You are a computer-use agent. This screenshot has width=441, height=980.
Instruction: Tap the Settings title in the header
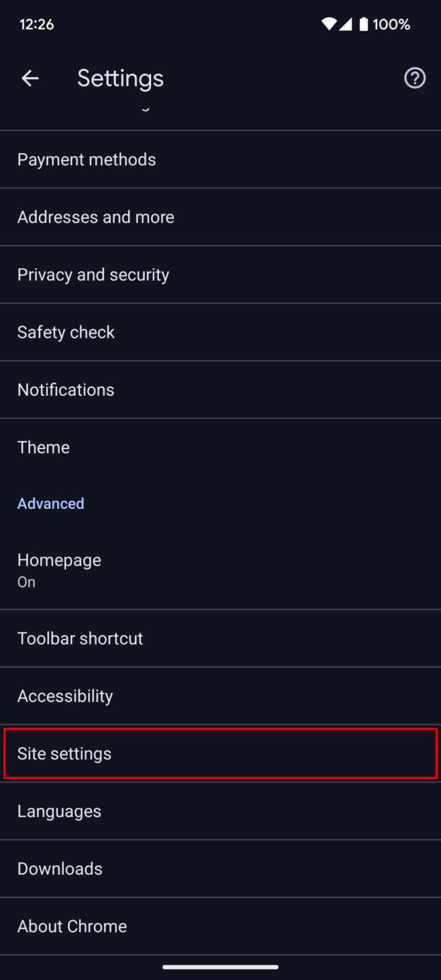tap(120, 78)
